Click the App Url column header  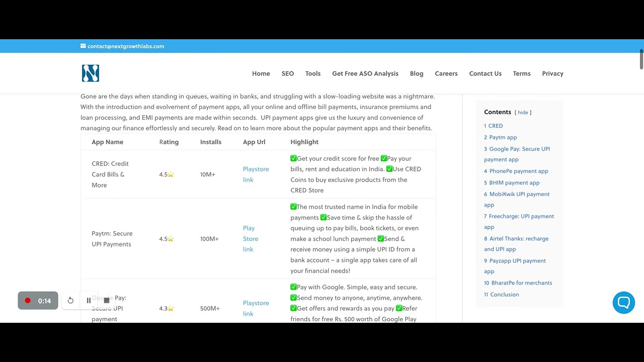coord(254,142)
